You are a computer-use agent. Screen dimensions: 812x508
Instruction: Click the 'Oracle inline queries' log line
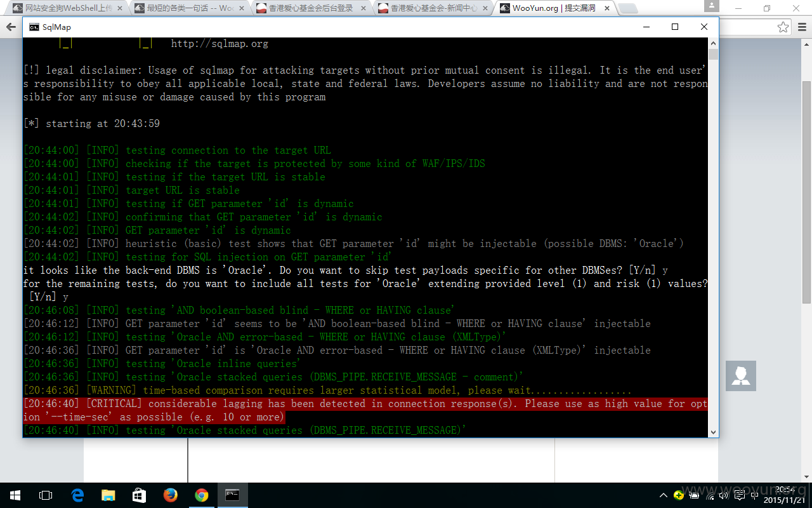point(162,364)
